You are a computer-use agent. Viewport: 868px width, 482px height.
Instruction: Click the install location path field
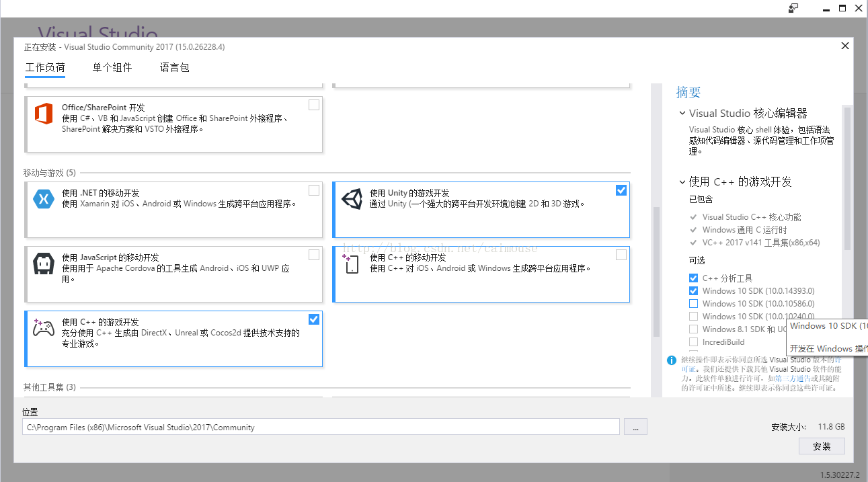(x=321, y=427)
